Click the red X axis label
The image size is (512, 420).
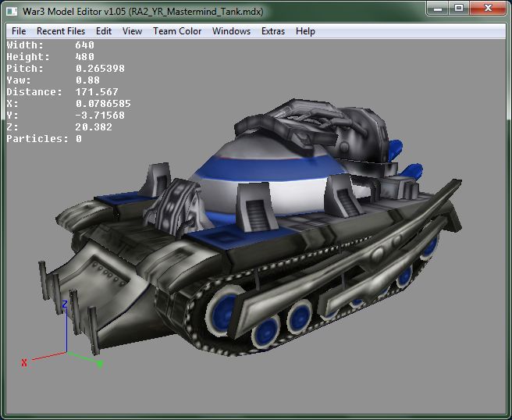click(24, 363)
